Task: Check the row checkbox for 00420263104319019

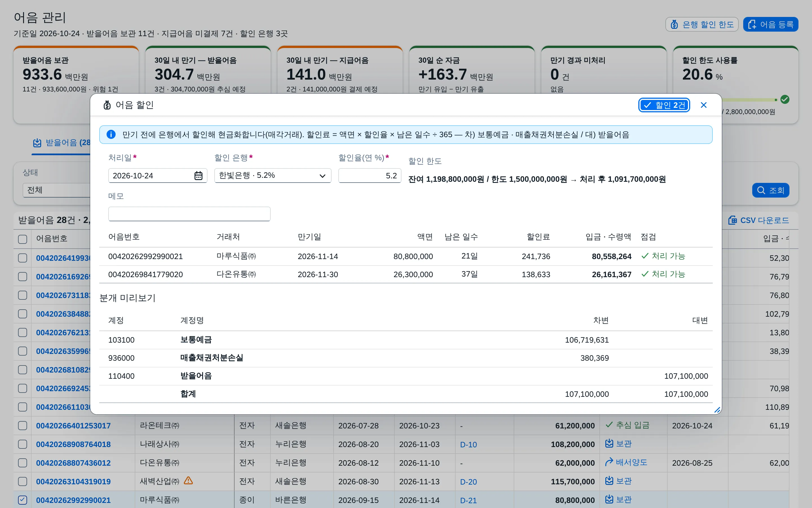Action: 23,481
